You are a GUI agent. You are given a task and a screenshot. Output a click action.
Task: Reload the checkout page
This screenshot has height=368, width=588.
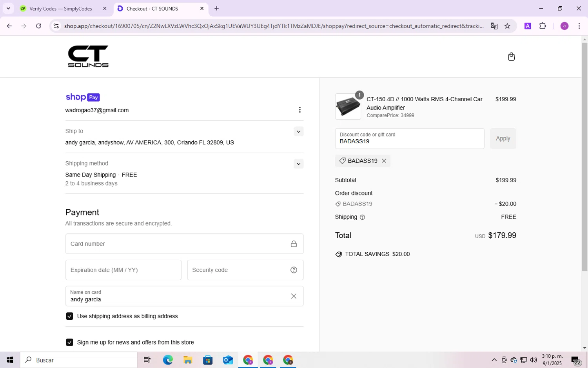click(38, 26)
